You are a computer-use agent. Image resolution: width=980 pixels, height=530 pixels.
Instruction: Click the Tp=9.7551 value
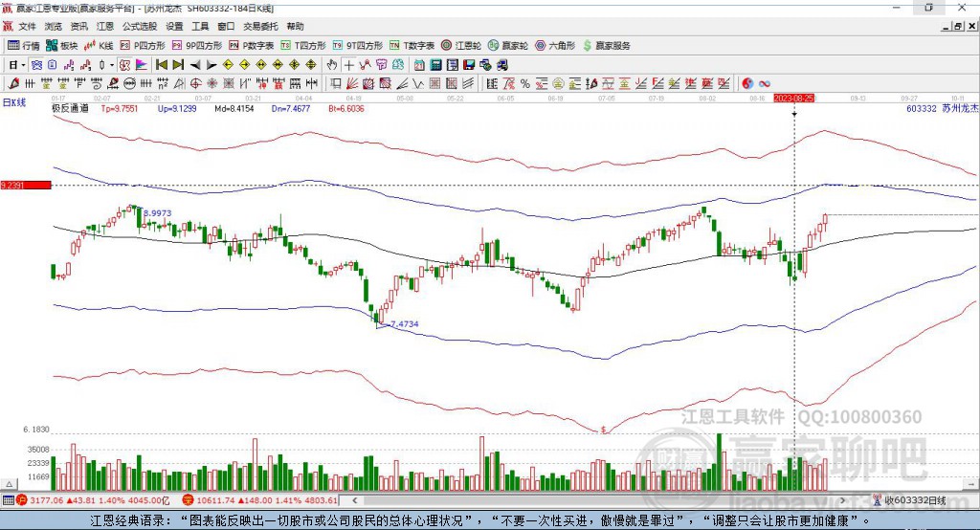point(120,108)
